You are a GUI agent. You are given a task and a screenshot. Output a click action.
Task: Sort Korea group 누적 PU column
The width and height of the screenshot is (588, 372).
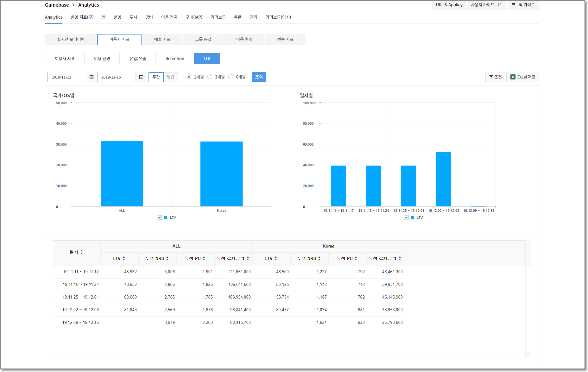(356, 258)
